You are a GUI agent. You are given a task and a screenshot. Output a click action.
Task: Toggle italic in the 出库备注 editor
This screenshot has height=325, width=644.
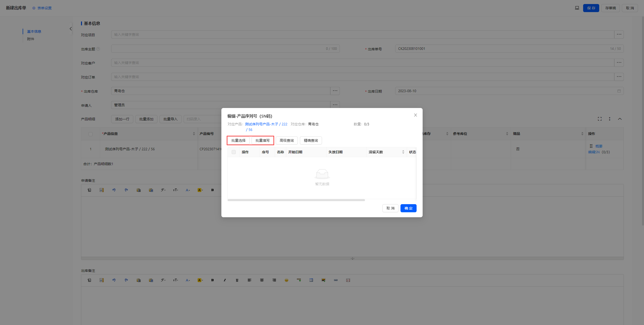(x=225, y=280)
